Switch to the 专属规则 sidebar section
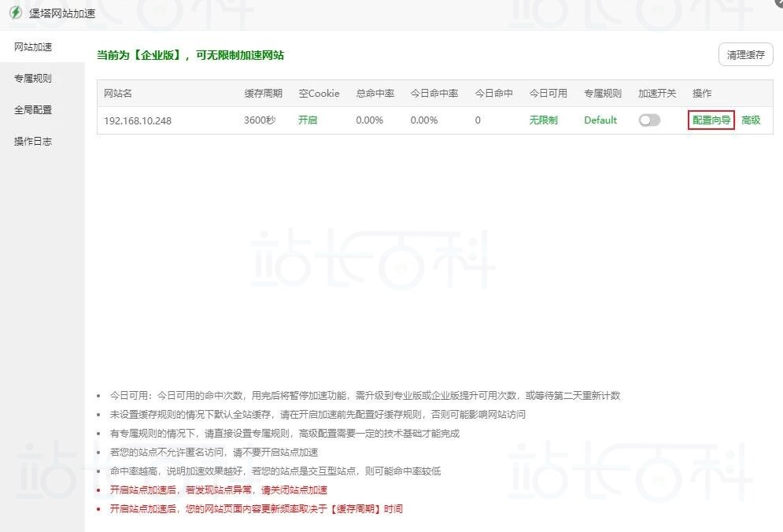783x532 pixels. [x=33, y=78]
